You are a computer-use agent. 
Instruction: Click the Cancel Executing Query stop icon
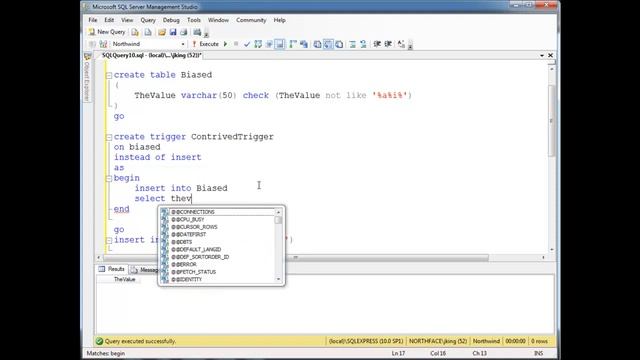click(236, 44)
